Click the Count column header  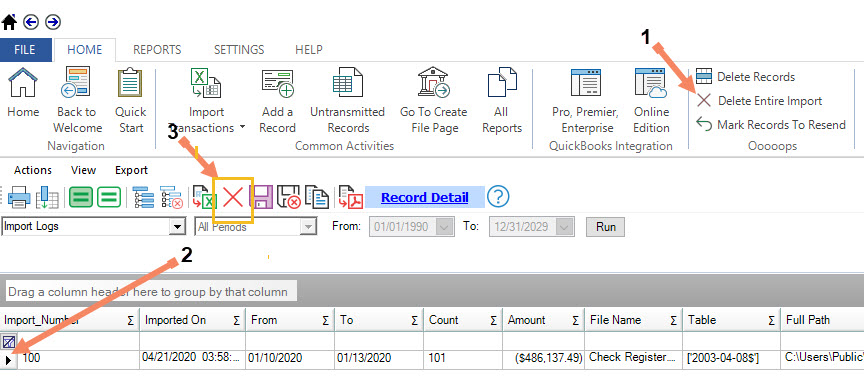pos(463,320)
